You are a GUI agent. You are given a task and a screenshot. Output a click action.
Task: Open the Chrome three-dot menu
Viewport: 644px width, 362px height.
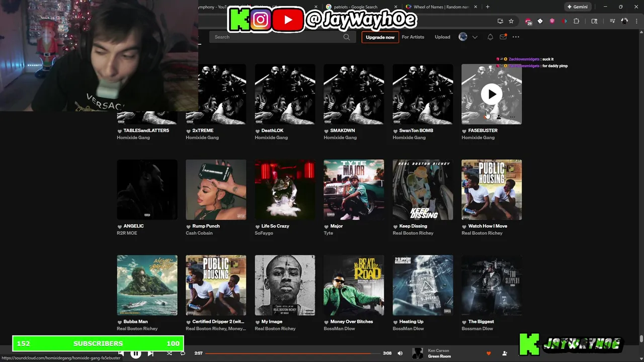coord(637,21)
